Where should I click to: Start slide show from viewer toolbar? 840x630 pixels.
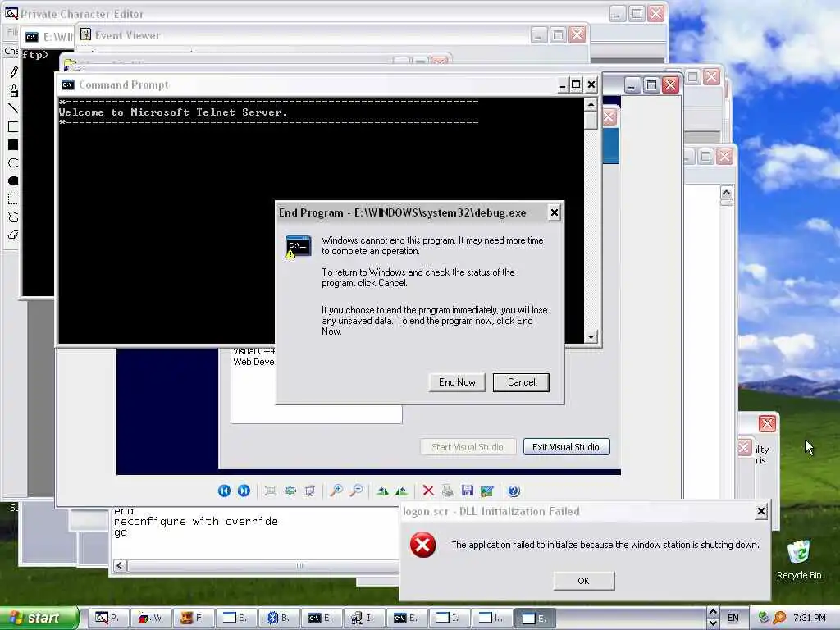click(309, 491)
